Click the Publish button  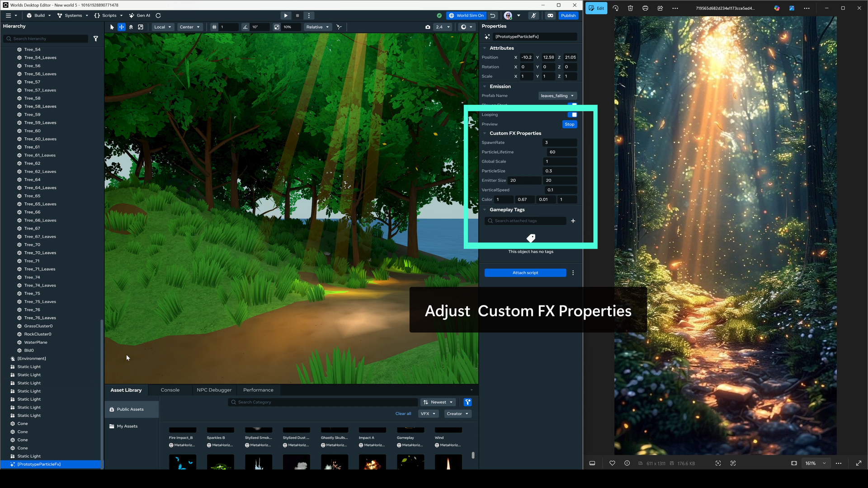[568, 15]
